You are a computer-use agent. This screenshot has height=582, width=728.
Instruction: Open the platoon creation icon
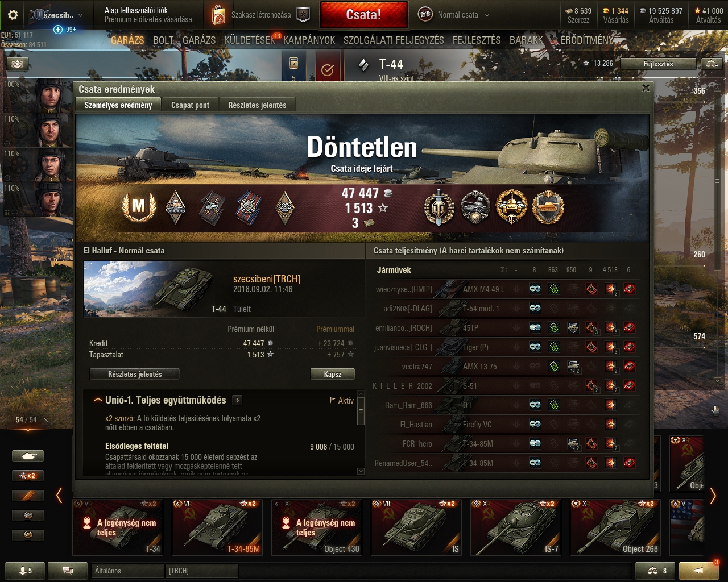click(304, 15)
